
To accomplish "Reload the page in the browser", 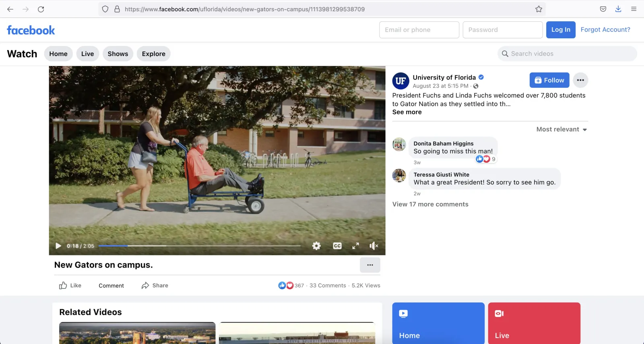I will tap(41, 9).
